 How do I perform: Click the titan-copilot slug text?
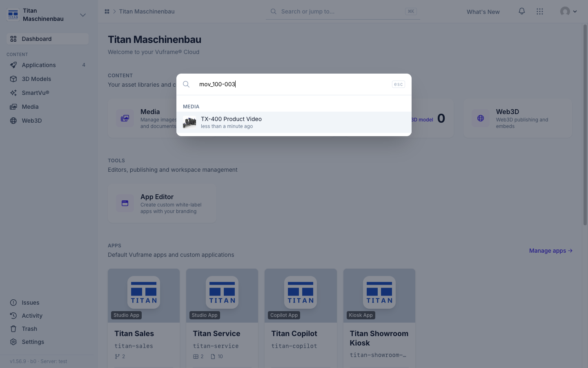[294, 346]
